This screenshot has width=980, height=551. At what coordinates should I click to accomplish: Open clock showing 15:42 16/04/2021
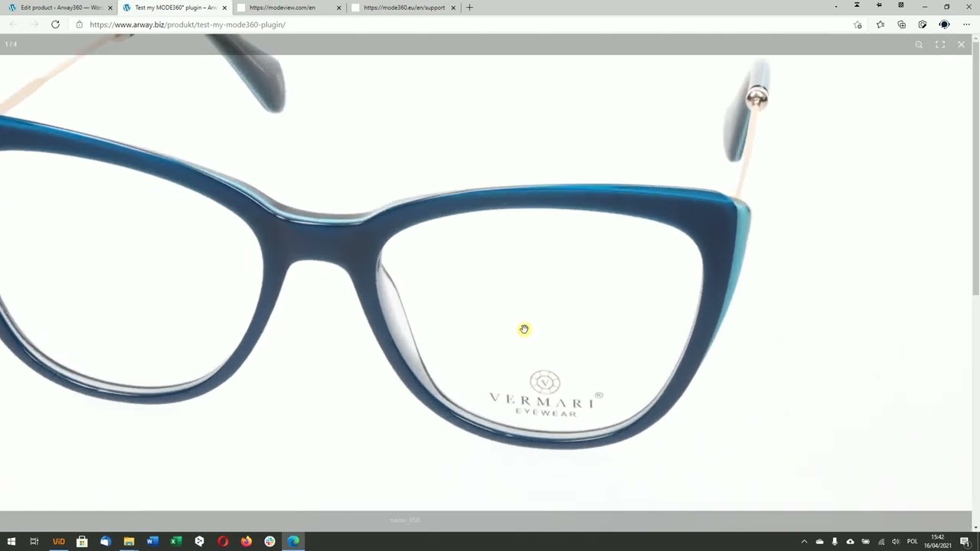click(x=938, y=542)
